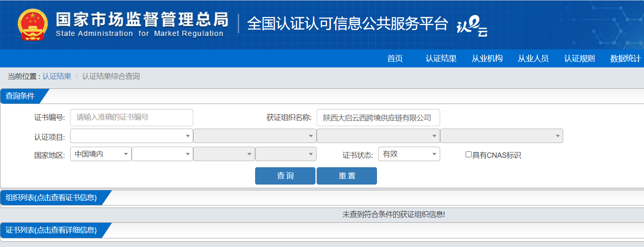Click the 证书列表(点击查看详细信息) header
The width and height of the screenshot is (644, 247).
[51, 230]
